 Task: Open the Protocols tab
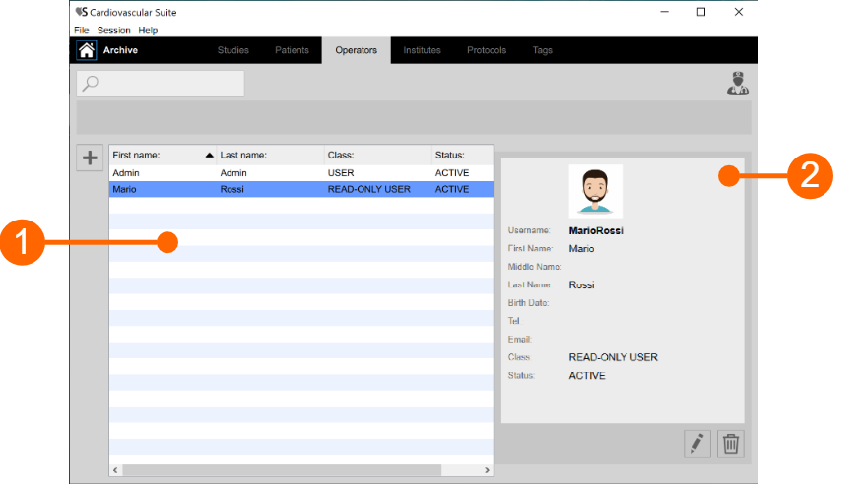click(487, 50)
